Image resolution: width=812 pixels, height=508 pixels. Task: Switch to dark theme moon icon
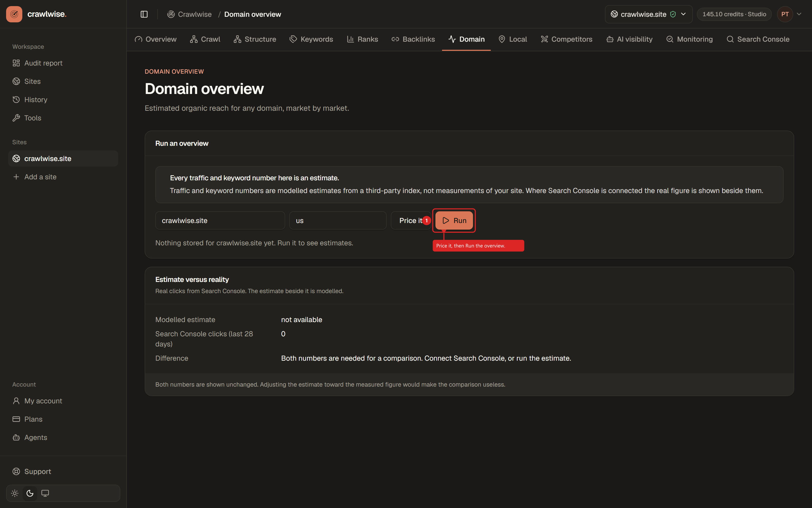[x=30, y=493]
